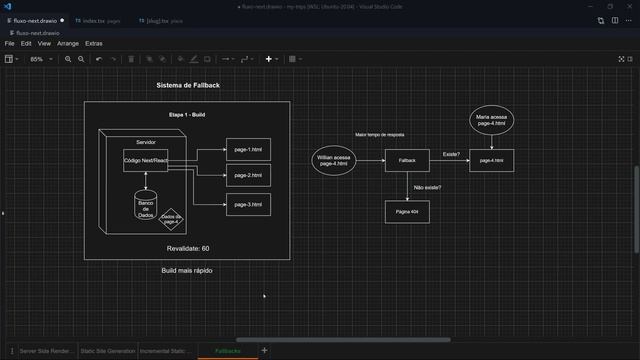
Task: Click the Zoom Out magnifier icon
Action: click(81, 59)
